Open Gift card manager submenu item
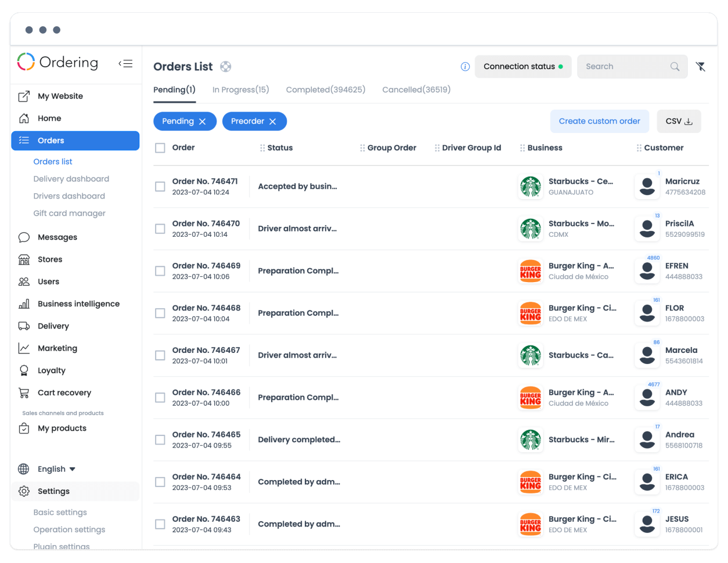 point(70,213)
